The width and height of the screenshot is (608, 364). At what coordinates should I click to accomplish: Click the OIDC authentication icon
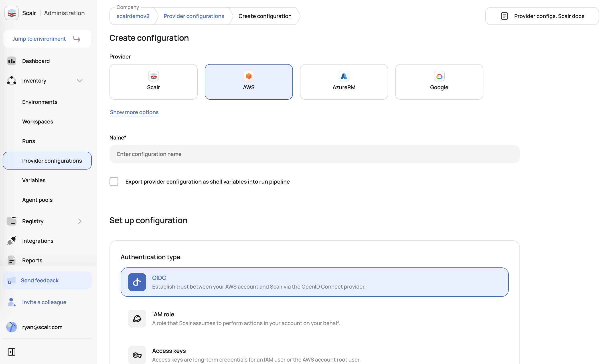click(x=137, y=282)
